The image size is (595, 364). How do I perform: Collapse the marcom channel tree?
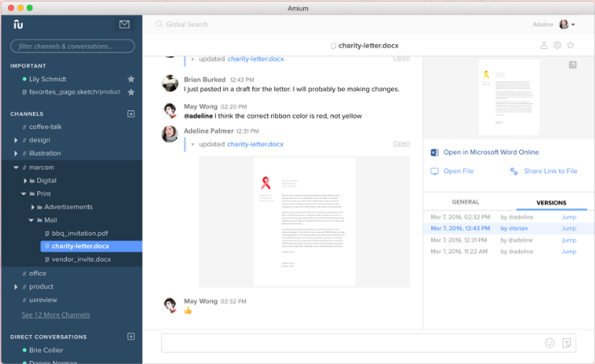tap(16, 168)
